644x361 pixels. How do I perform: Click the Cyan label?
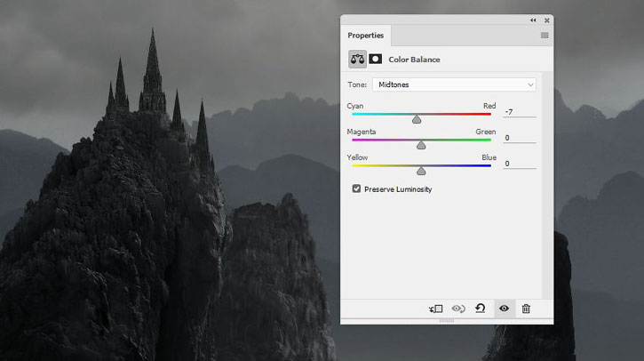coord(354,106)
